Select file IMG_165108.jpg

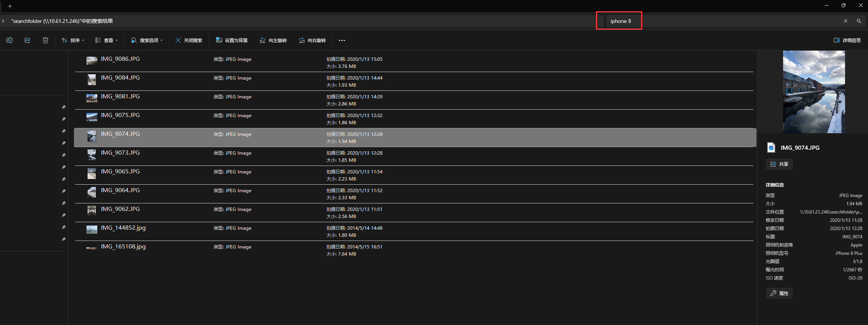coord(414,250)
